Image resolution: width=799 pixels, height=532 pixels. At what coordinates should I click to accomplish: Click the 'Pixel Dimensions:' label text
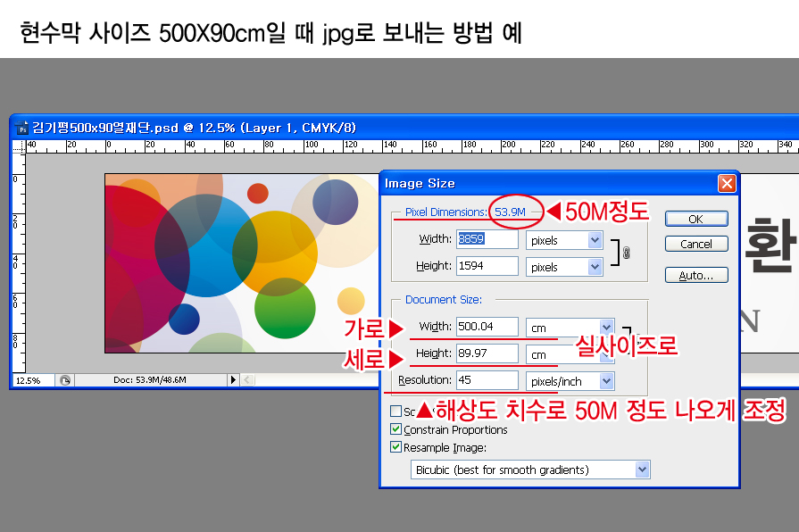click(x=445, y=212)
